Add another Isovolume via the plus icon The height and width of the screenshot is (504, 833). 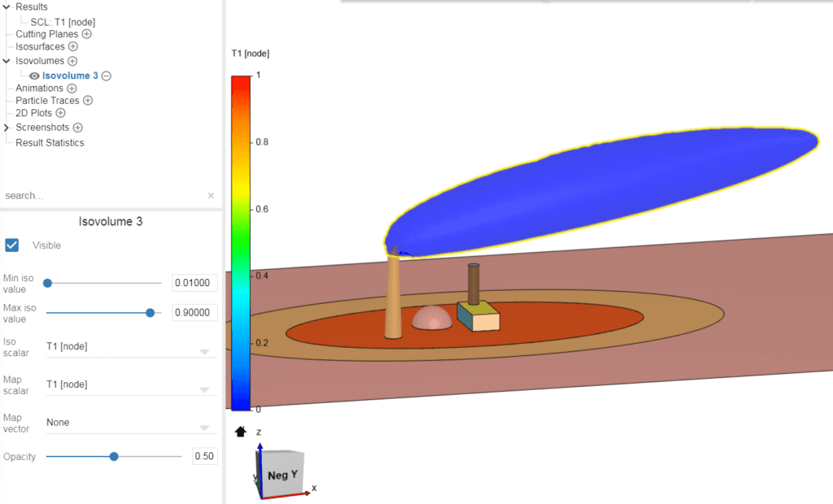pyautogui.click(x=72, y=60)
